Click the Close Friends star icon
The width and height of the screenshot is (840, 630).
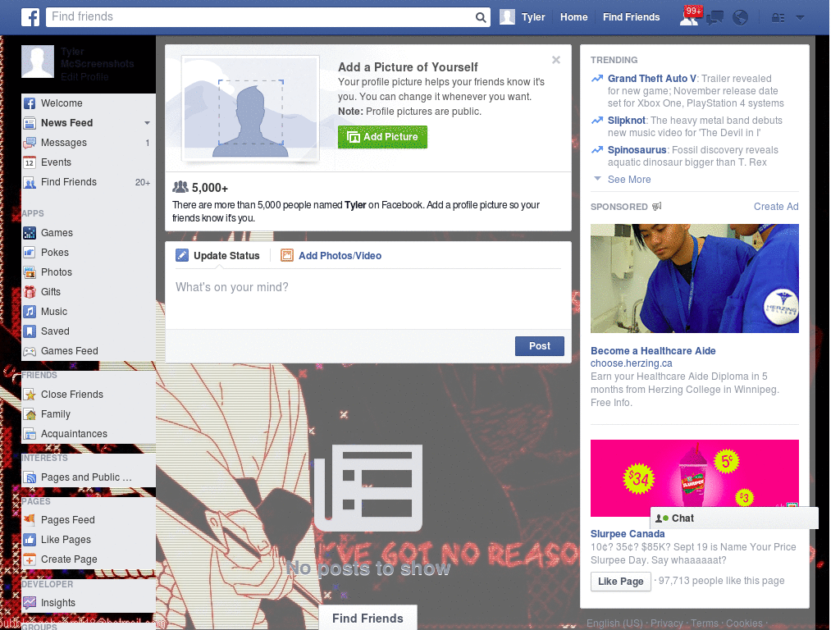click(30, 395)
